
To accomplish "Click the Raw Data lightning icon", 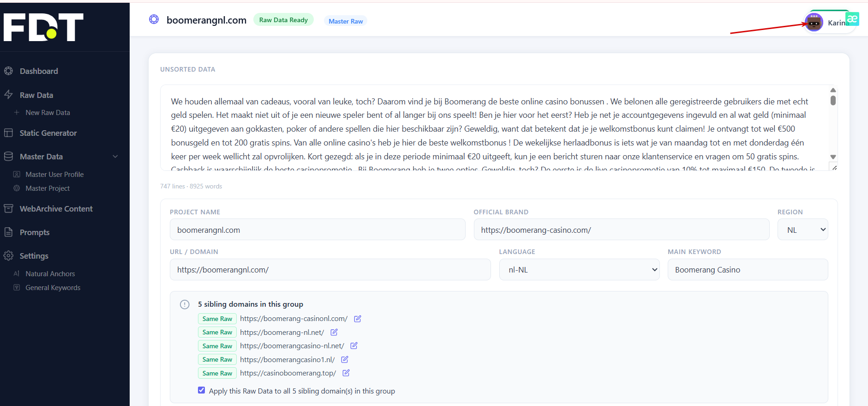I will pyautogui.click(x=8, y=95).
